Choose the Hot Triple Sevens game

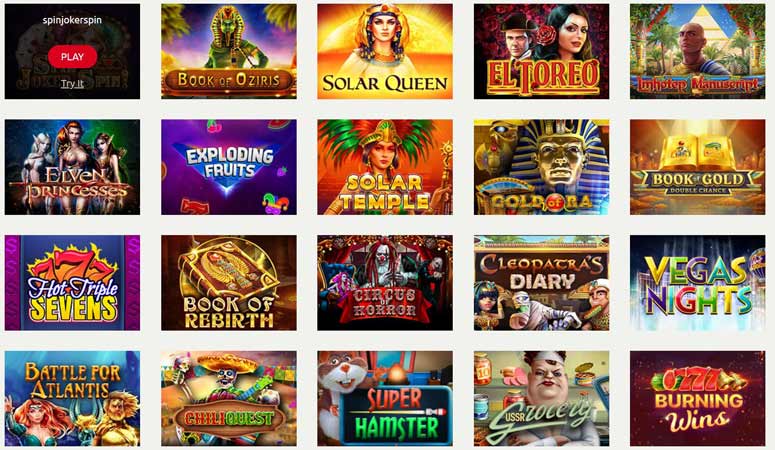tap(72, 283)
